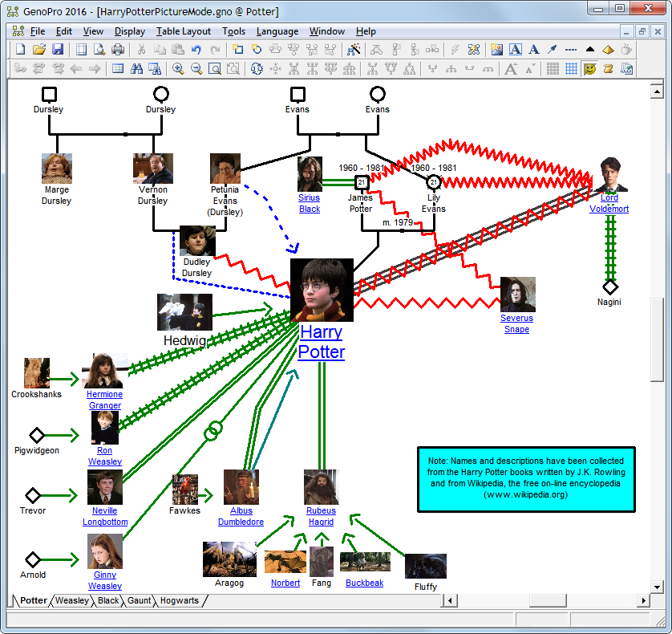
Task: Click the Albus Dumbledore link
Action: click(241, 517)
